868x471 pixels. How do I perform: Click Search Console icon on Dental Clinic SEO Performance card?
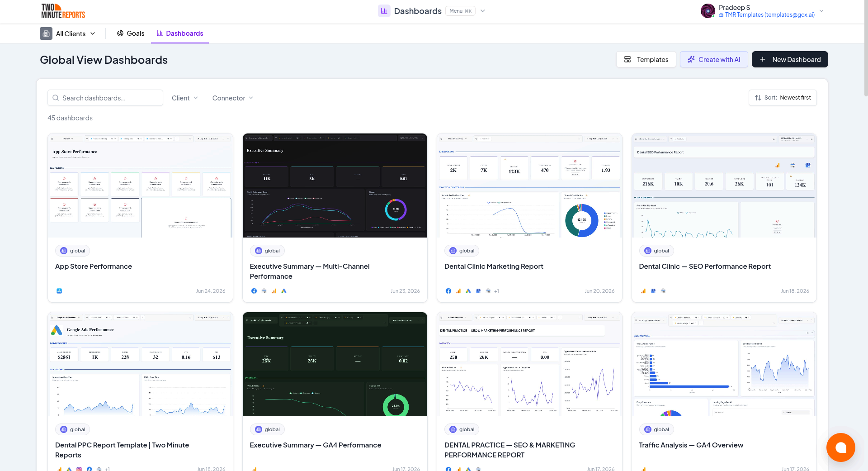click(x=663, y=291)
